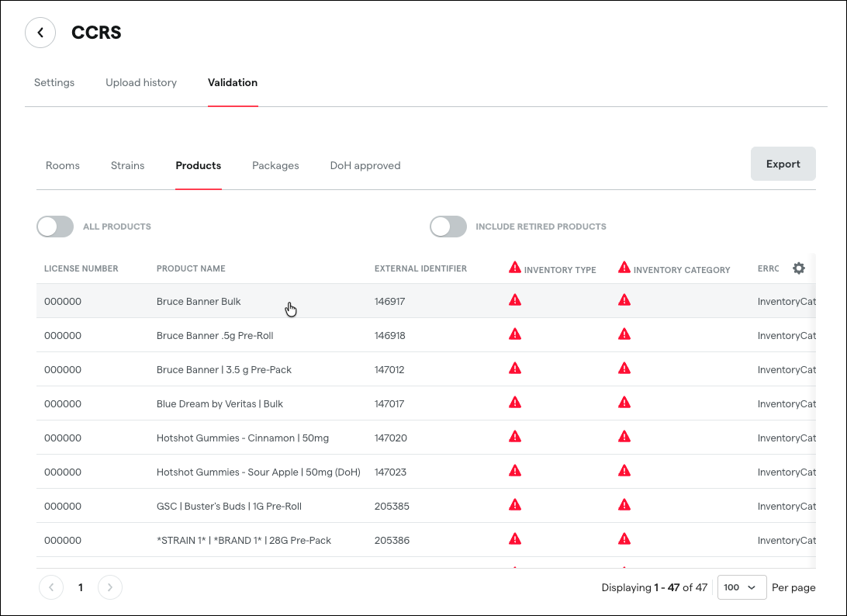Open the Settings tab

click(x=54, y=83)
